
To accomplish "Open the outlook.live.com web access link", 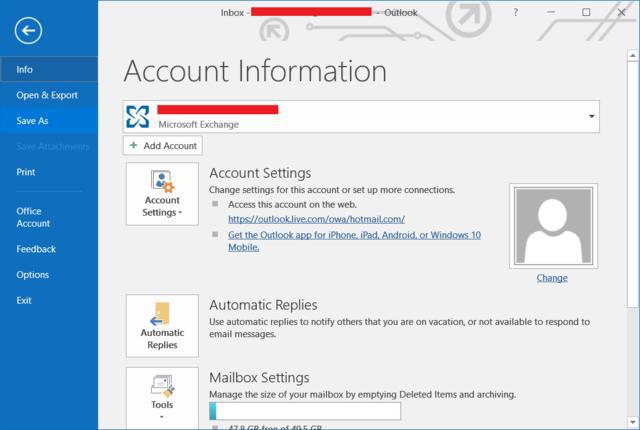I will pos(316,219).
